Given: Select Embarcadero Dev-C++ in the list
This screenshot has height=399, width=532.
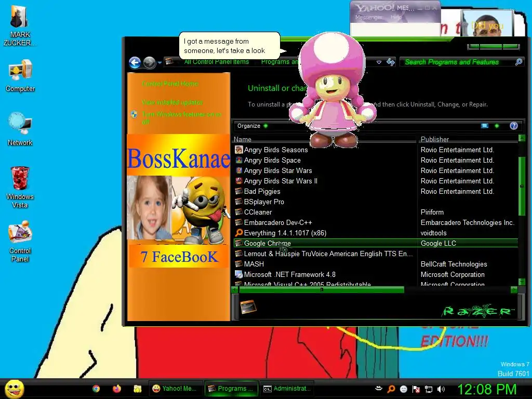Looking at the screenshot, I should click(376, 222).
